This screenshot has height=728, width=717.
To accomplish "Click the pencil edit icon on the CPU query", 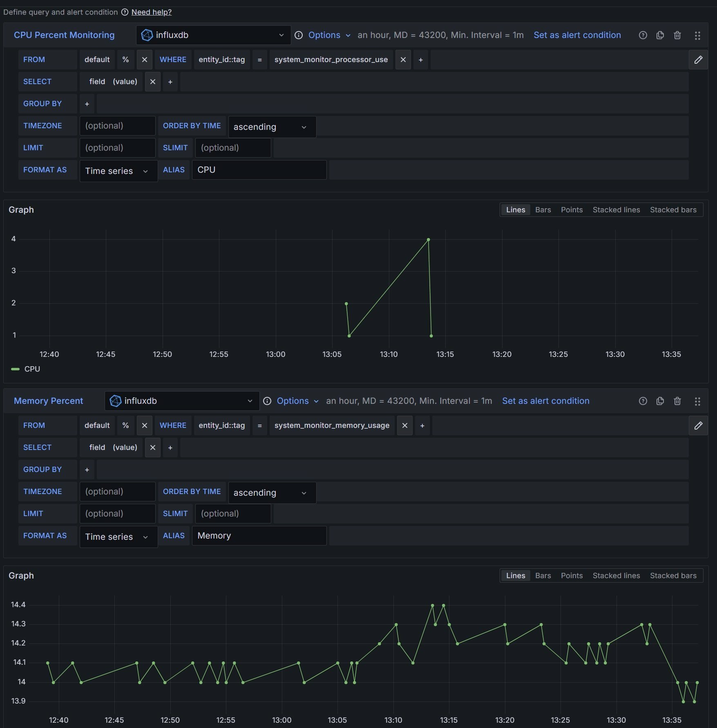I will point(698,60).
